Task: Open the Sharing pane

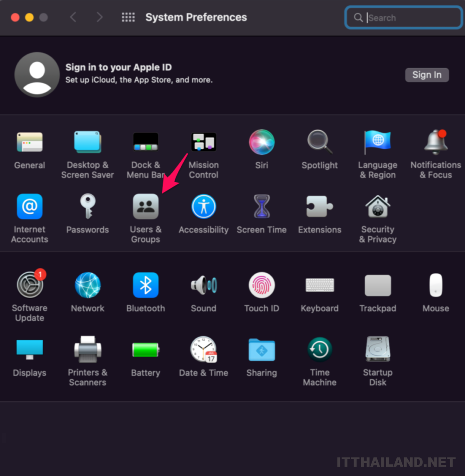Action: click(262, 349)
